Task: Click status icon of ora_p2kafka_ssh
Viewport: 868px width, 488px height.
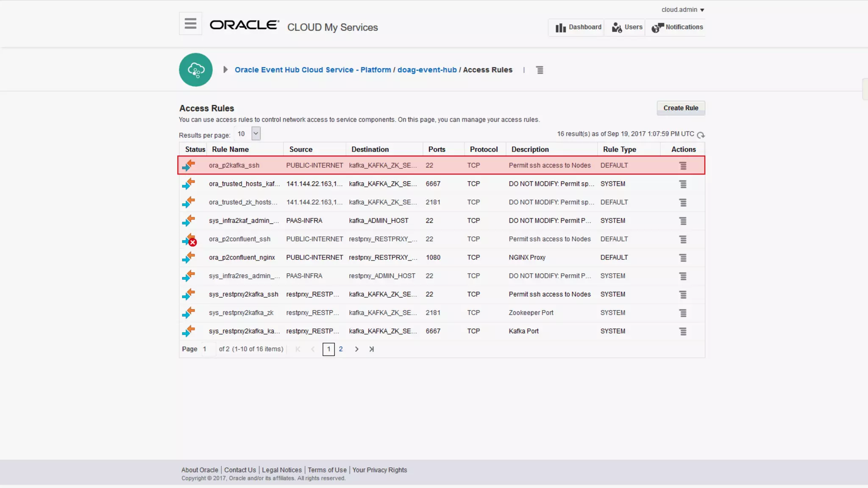Action: click(x=189, y=165)
